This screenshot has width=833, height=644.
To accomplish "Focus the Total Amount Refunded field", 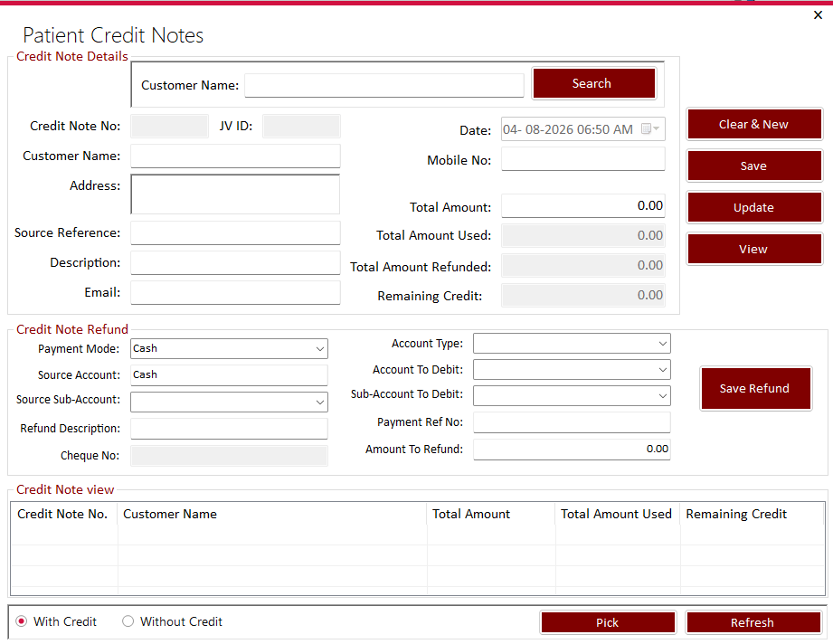I will [x=582, y=265].
